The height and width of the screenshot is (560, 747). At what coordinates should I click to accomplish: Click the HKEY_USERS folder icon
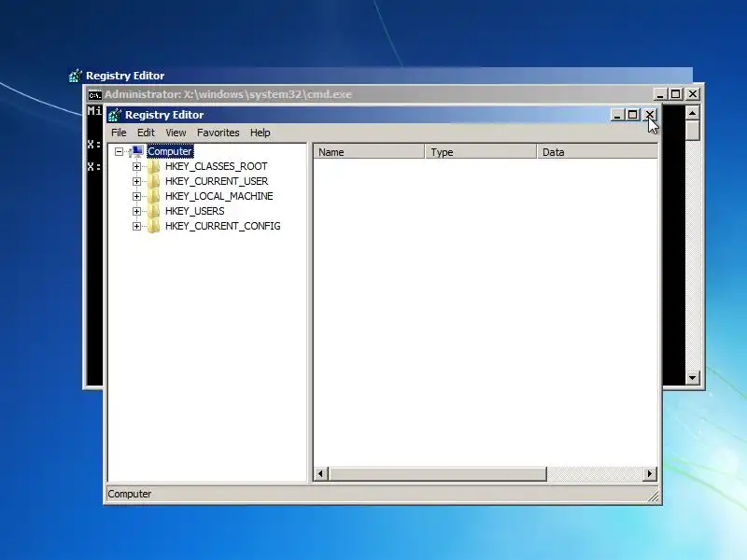154,211
